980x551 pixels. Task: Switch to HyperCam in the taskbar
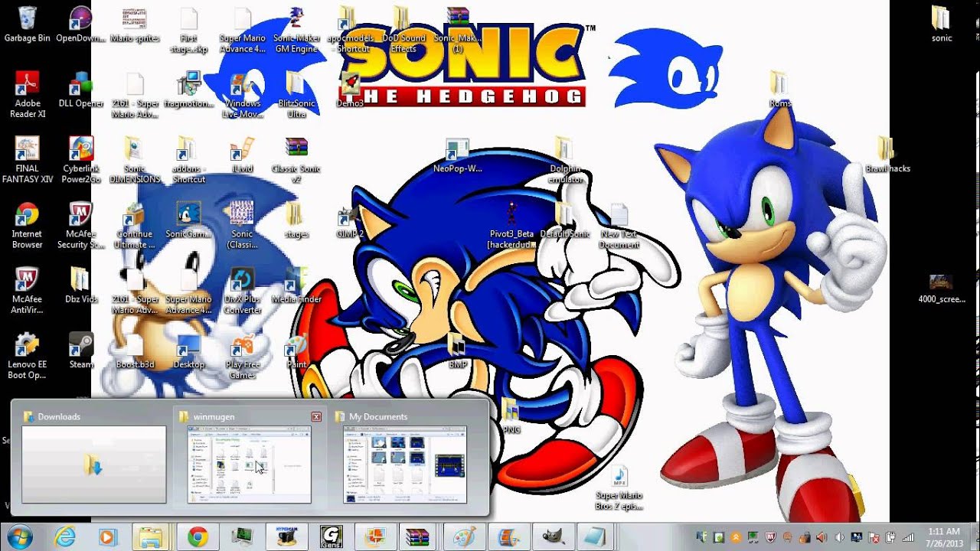pos(287,537)
